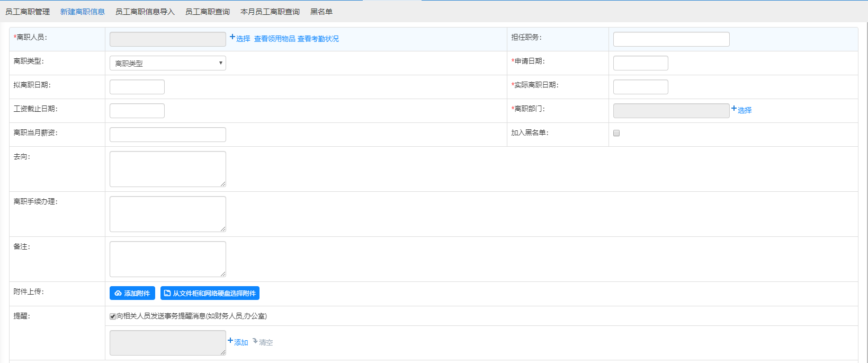This screenshot has width=868, height=363.
Task: Uncheck 向相关人员发送事务提醒消息 checkbox
Action: [x=113, y=316]
